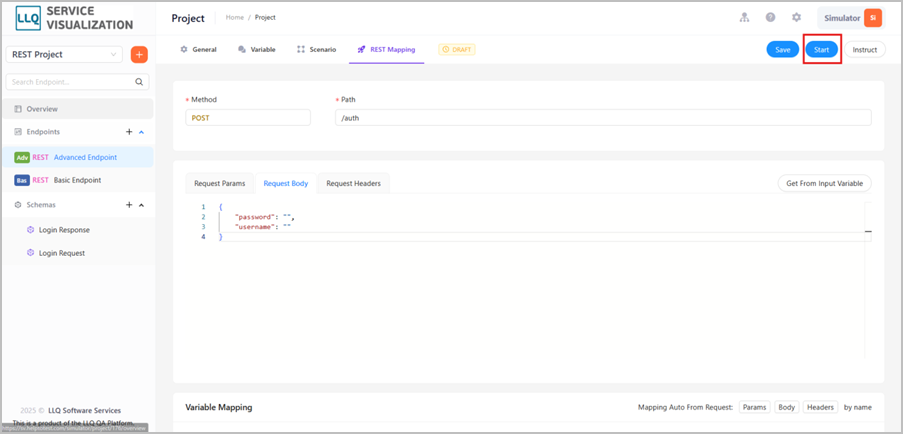This screenshot has height=434, width=903.
Task: Click the DRAFT status badge
Action: [x=457, y=50]
